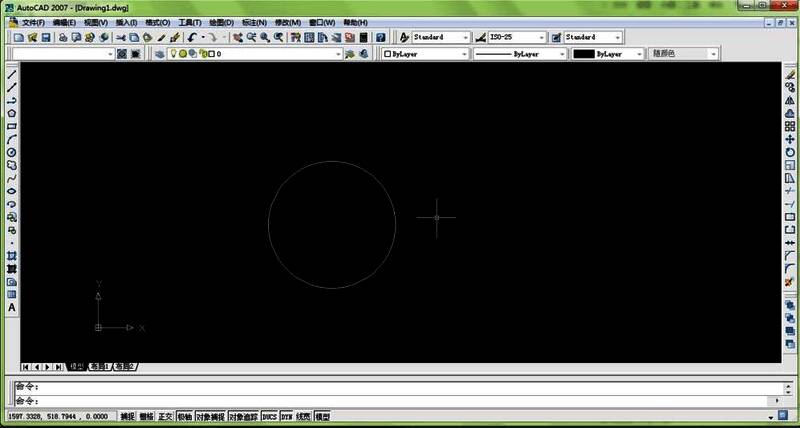
Task: Expand the layer dropdown showing layer 0
Action: 338,54
